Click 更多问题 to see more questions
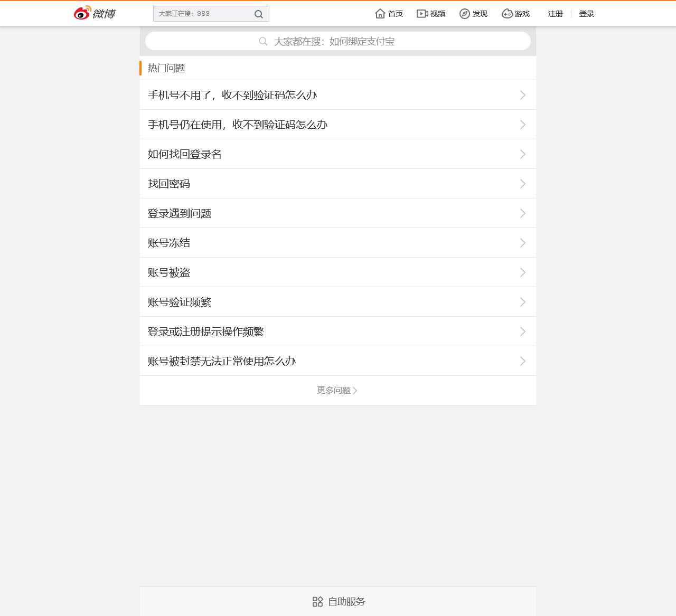Image resolution: width=676 pixels, height=616 pixels. coord(337,391)
